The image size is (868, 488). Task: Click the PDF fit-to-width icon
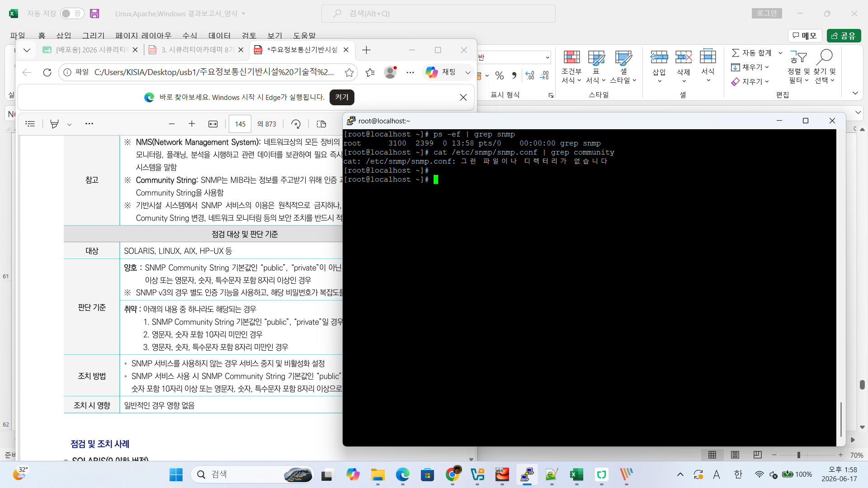tap(213, 124)
